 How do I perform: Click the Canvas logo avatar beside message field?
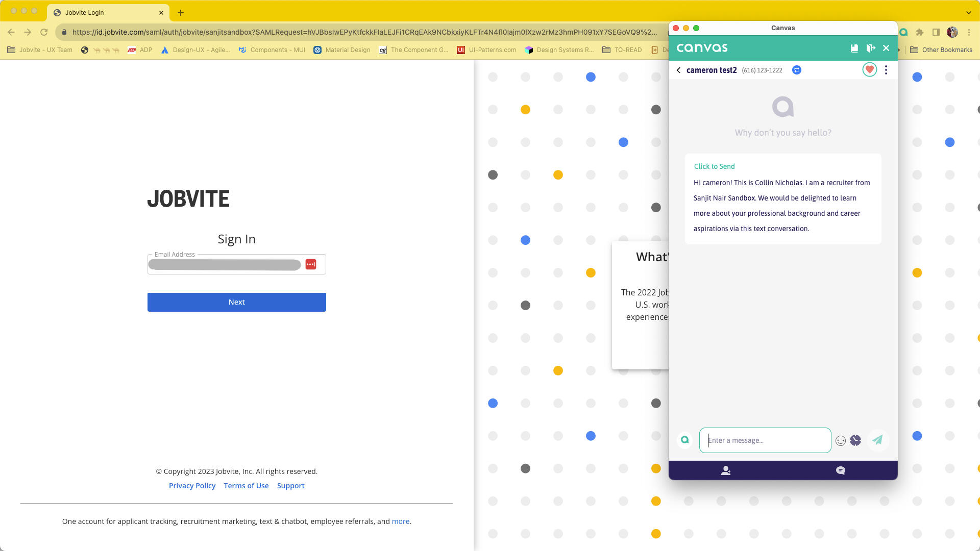tap(684, 440)
